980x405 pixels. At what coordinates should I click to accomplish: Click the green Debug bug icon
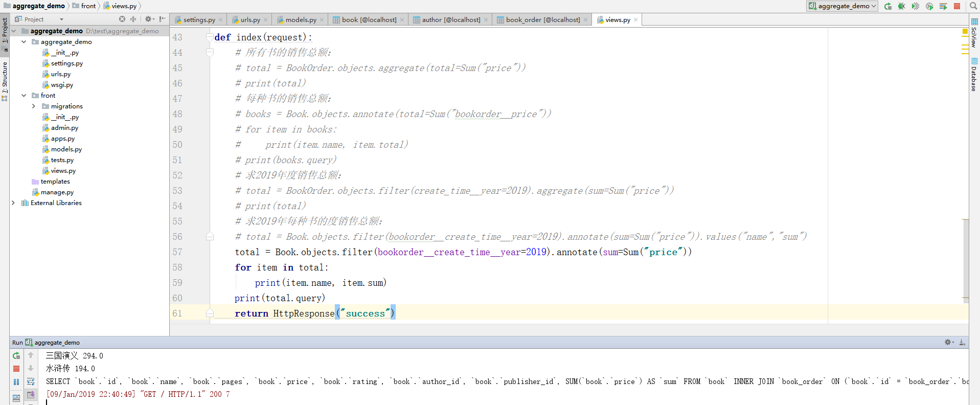(902, 6)
